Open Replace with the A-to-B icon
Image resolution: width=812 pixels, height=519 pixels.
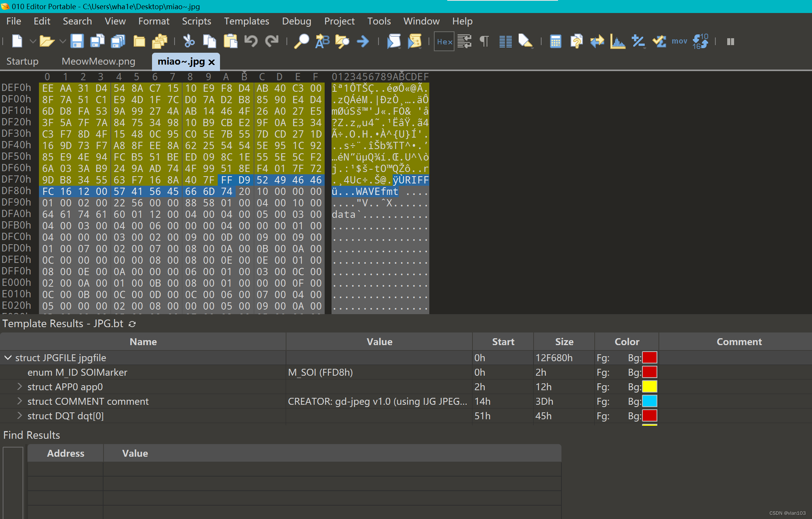(x=322, y=41)
